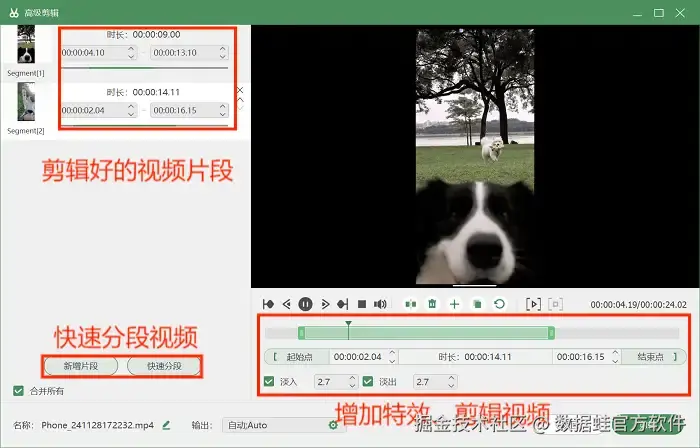Increase the timeline start point 00:00:02.04

click(392, 353)
